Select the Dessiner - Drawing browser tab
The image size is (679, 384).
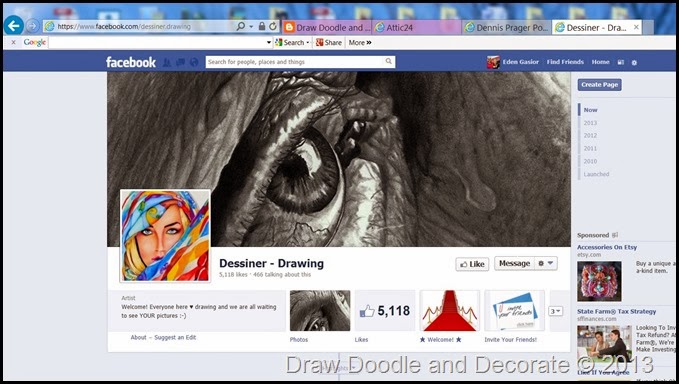(x=597, y=27)
